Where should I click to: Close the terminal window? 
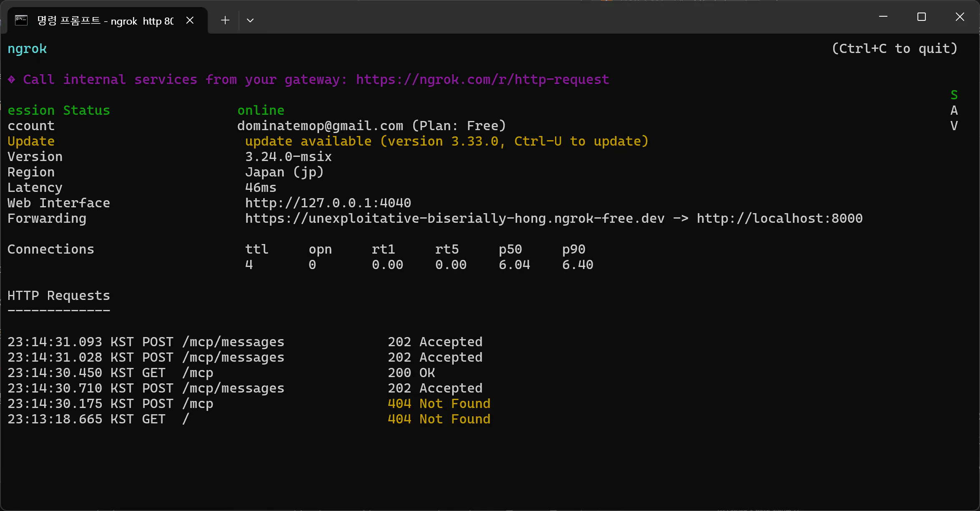coord(960,17)
